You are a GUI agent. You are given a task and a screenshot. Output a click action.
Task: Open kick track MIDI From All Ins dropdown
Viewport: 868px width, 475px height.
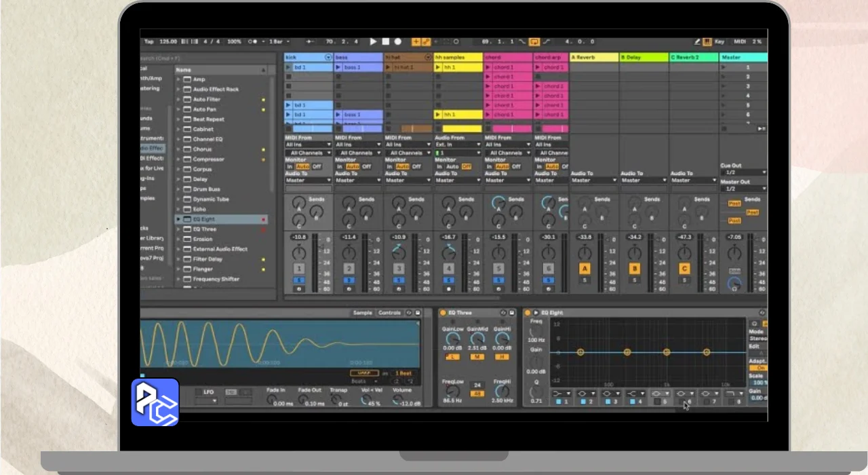pyautogui.click(x=309, y=145)
